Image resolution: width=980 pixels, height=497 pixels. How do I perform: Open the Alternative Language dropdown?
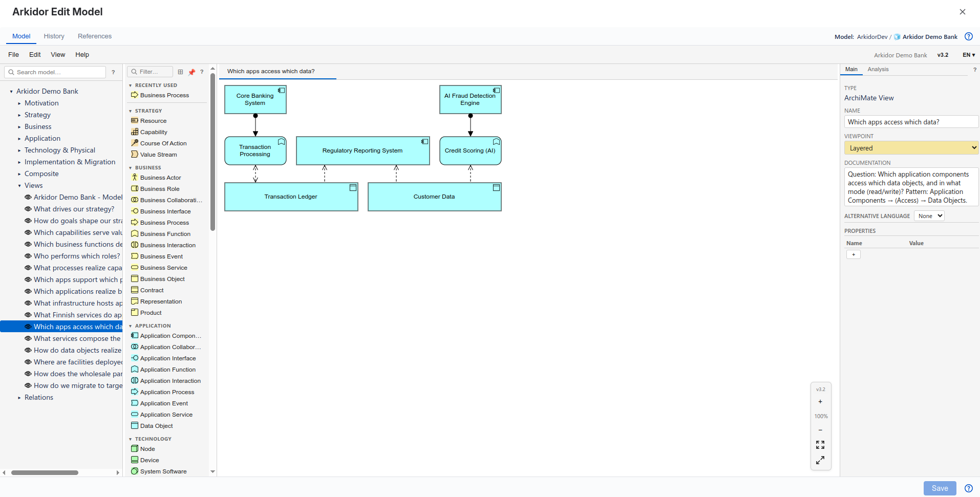(x=929, y=216)
